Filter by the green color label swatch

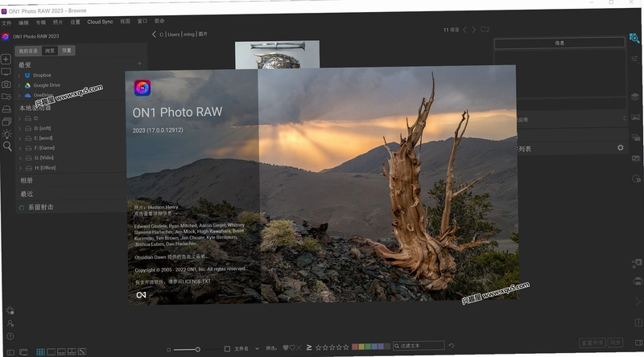pyautogui.click(x=368, y=347)
